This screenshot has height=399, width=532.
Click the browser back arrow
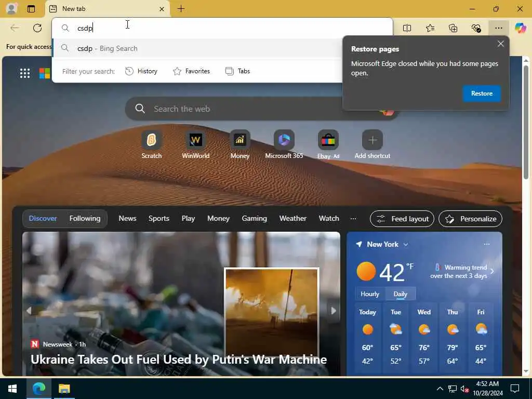(x=15, y=28)
